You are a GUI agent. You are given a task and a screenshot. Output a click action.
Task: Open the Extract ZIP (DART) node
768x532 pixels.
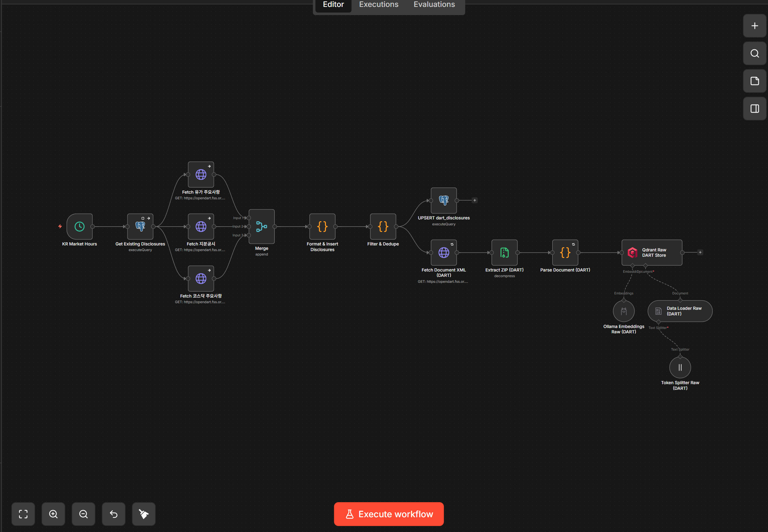pos(504,253)
